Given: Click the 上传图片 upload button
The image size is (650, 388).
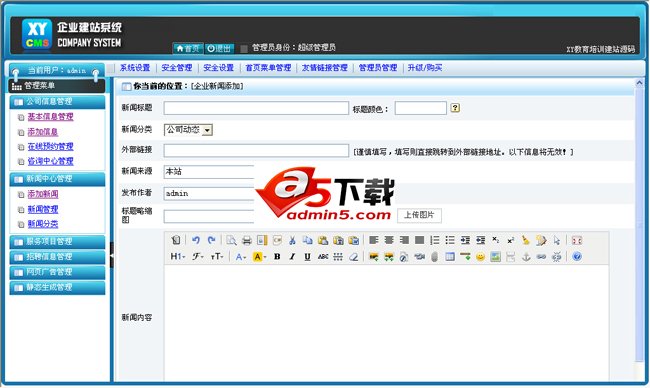Looking at the screenshot, I should [419, 215].
